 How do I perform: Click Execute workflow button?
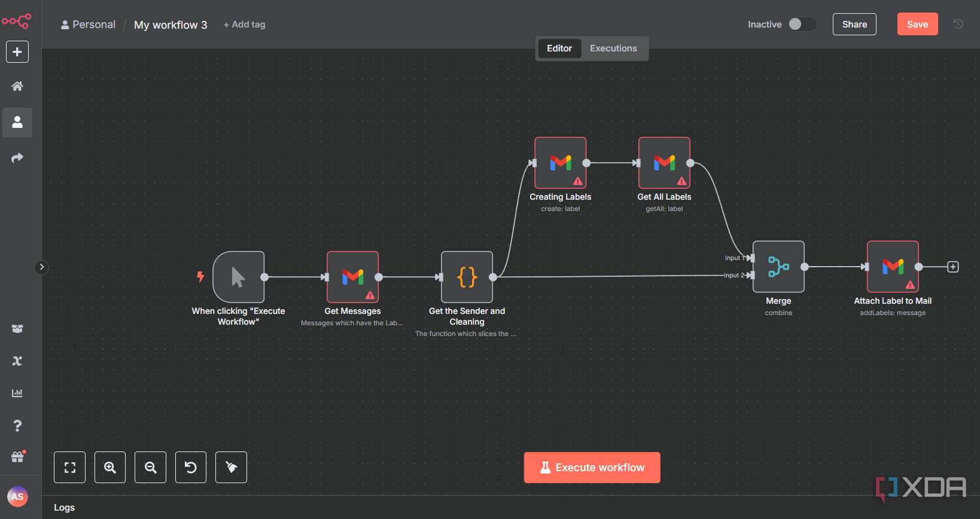click(x=592, y=468)
